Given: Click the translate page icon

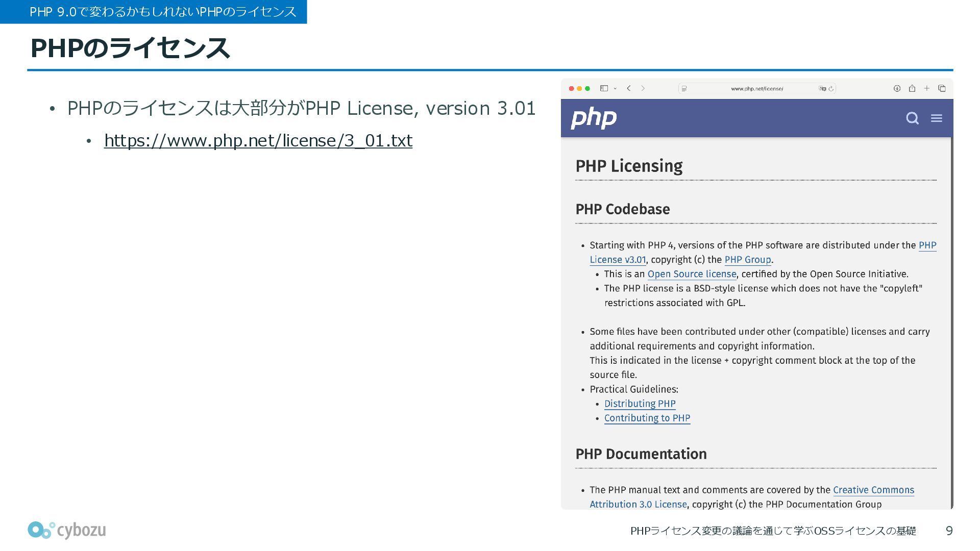Looking at the screenshot, I should (822, 89).
